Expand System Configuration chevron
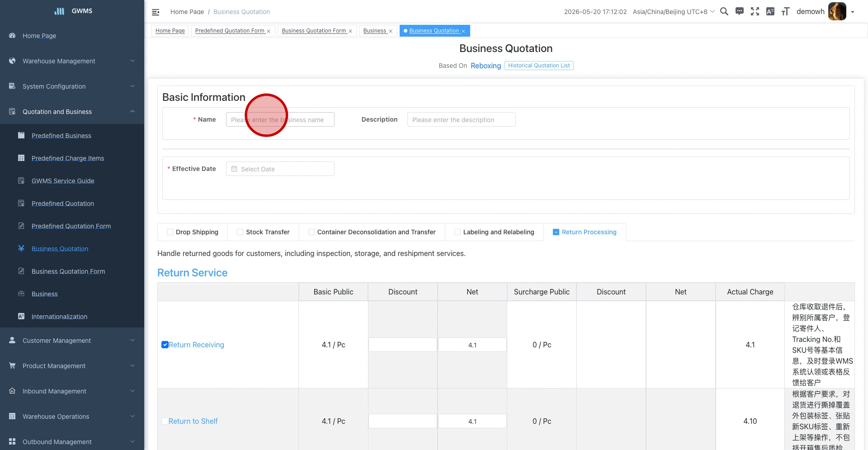The image size is (868, 450). pyautogui.click(x=132, y=86)
